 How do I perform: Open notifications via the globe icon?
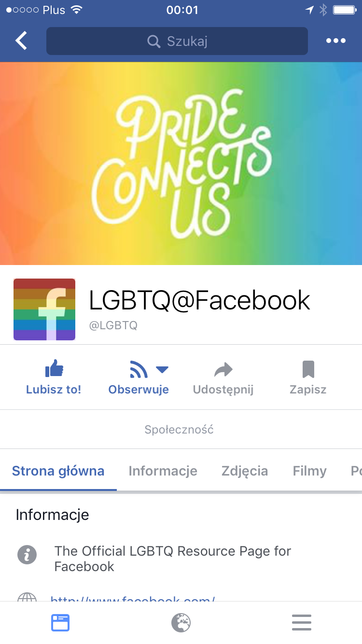click(181, 623)
